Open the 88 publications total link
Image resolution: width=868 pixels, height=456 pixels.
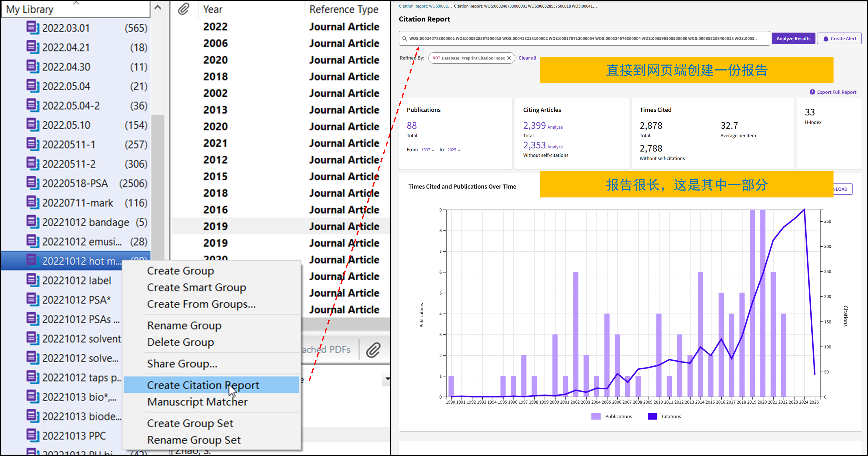411,125
